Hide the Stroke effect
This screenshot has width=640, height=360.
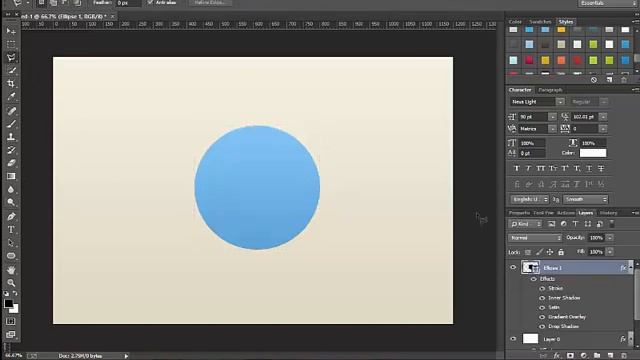tap(542, 289)
